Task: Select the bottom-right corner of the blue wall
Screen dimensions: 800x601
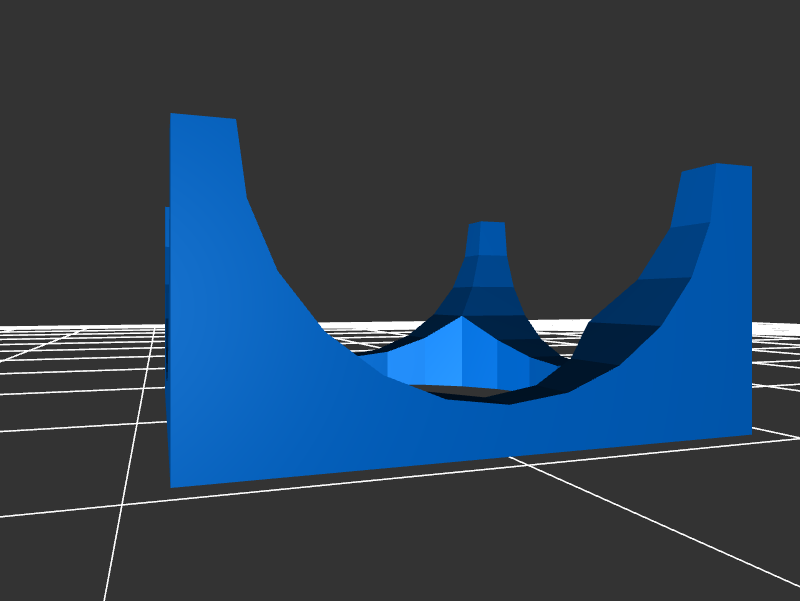Action: pyautogui.click(x=748, y=432)
